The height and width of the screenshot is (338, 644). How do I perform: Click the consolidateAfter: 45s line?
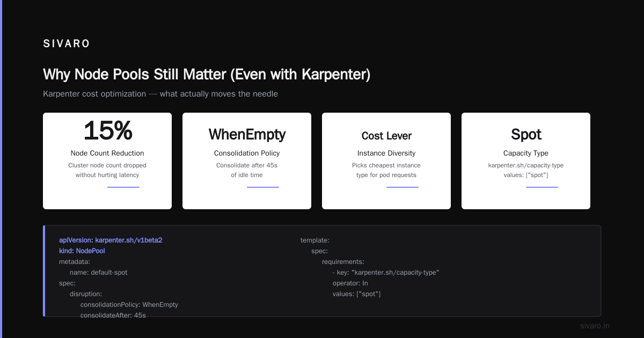click(113, 315)
